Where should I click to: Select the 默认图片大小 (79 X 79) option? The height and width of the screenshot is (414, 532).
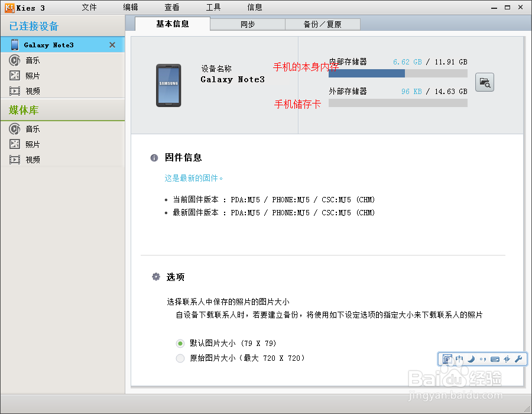click(x=180, y=343)
